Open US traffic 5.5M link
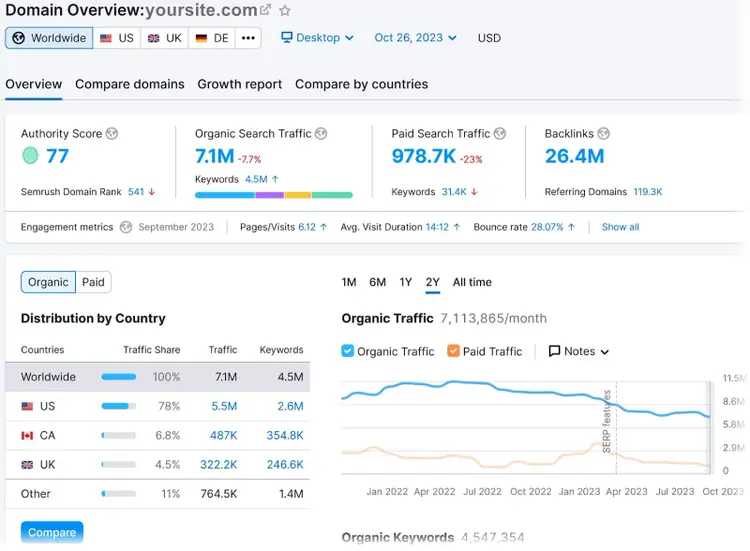 tap(224, 406)
